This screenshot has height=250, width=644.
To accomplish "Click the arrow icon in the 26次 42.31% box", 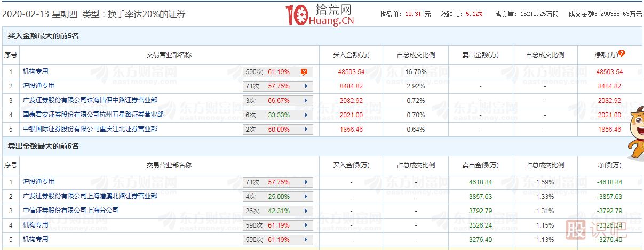I will 305,211.
